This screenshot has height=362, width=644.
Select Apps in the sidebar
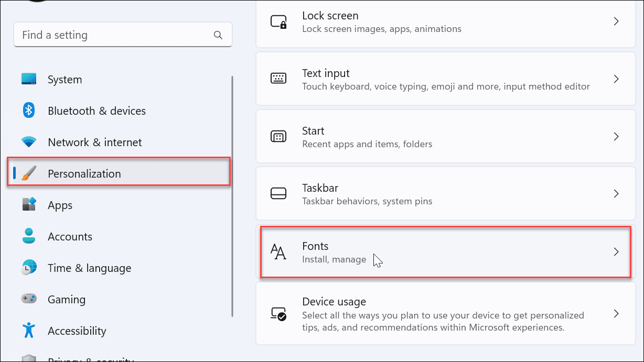click(x=60, y=205)
